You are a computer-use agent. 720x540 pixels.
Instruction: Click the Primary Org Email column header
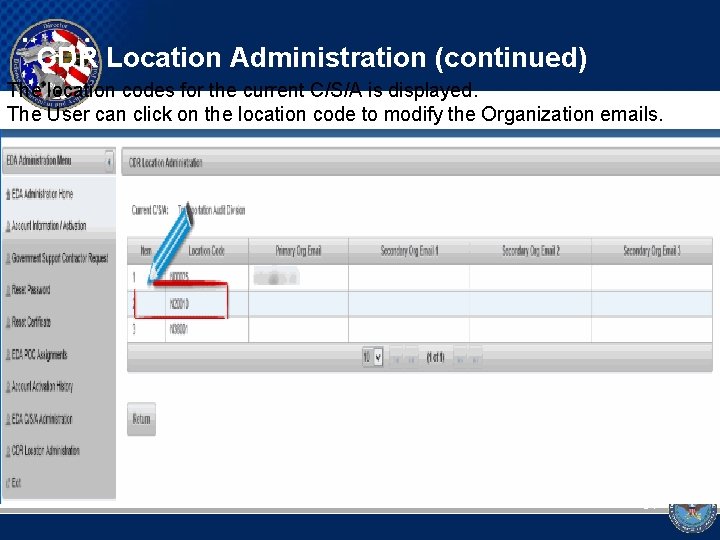(298, 251)
